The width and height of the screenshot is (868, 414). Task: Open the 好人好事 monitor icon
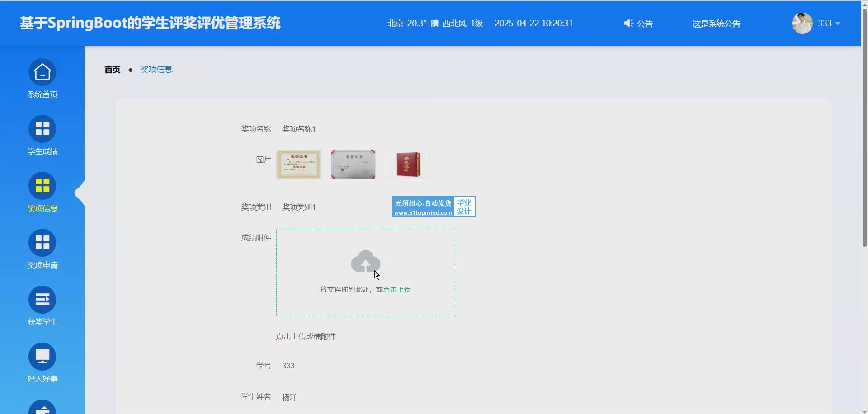tap(42, 357)
